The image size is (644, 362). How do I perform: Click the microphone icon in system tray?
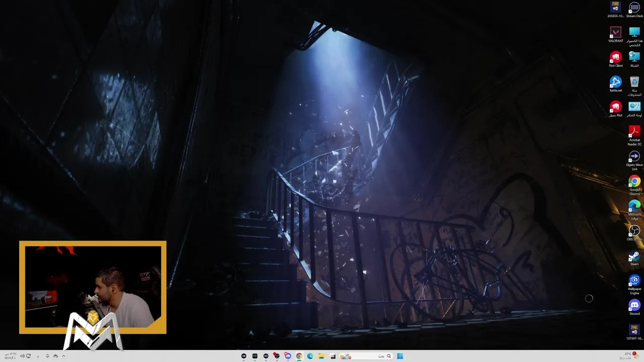tap(47, 356)
